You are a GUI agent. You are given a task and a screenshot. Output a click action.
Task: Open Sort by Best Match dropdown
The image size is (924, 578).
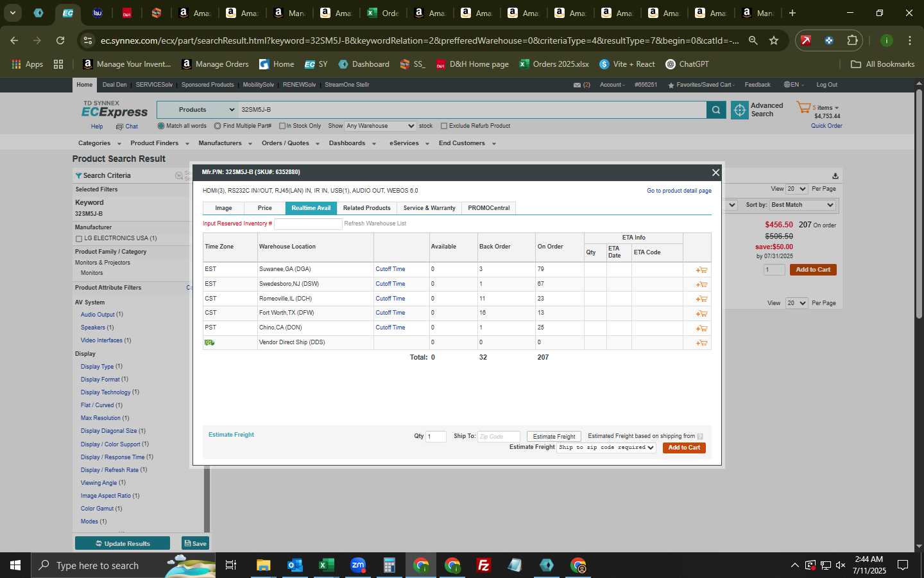tap(802, 205)
